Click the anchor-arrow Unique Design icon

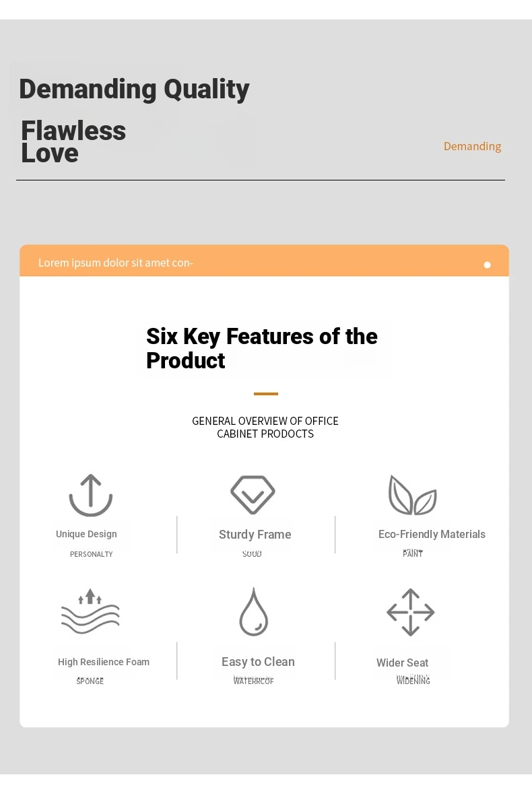(90, 495)
